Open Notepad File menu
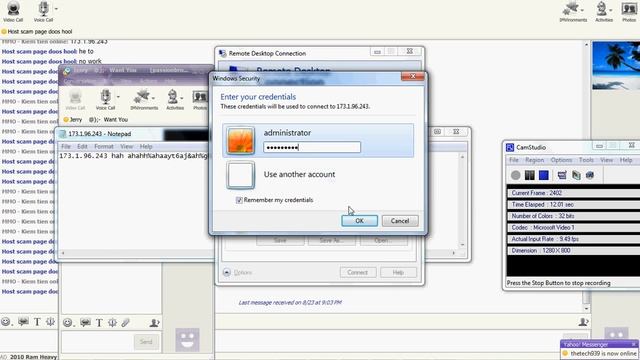 (66, 146)
